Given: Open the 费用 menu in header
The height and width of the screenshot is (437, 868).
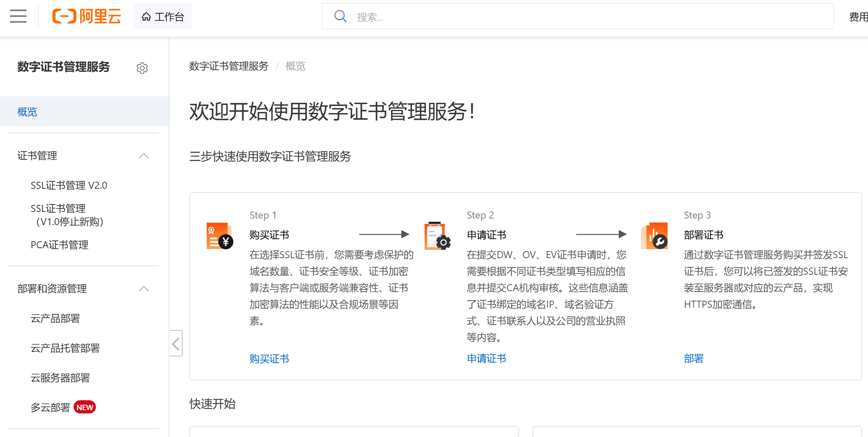Looking at the screenshot, I should 858,17.
